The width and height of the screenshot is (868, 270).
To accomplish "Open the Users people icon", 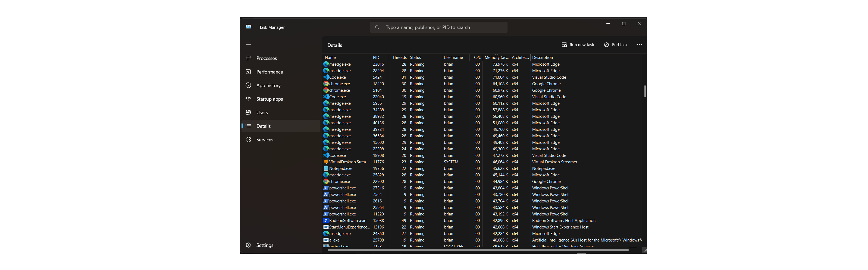I will point(248,112).
